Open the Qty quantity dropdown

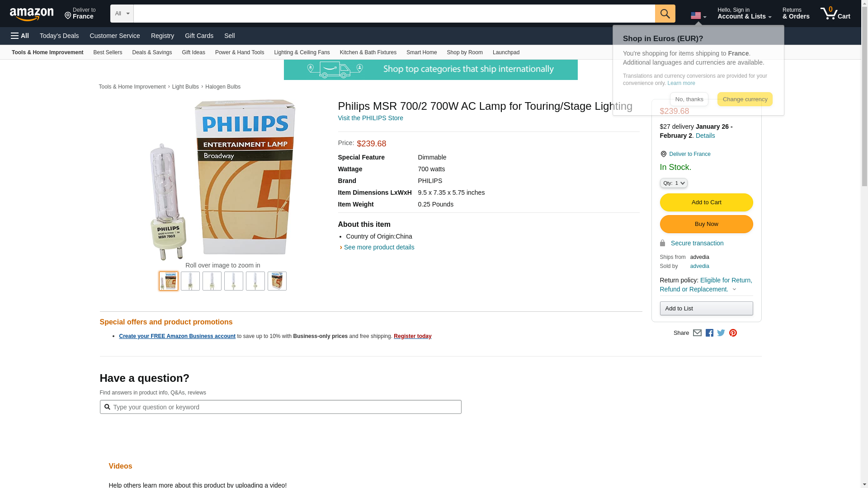[x=673, y=183]
